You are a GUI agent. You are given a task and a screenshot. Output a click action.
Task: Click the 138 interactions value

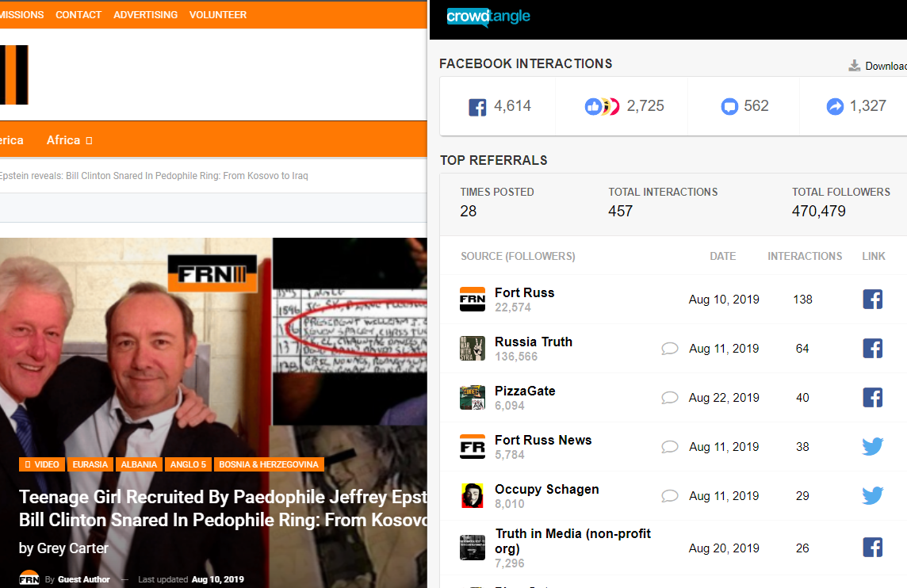(x=802, y=300)
